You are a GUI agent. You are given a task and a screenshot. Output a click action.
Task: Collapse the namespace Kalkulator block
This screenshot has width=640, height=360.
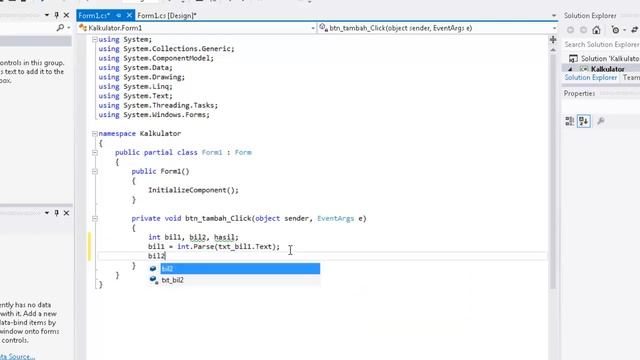click(95, 133)
